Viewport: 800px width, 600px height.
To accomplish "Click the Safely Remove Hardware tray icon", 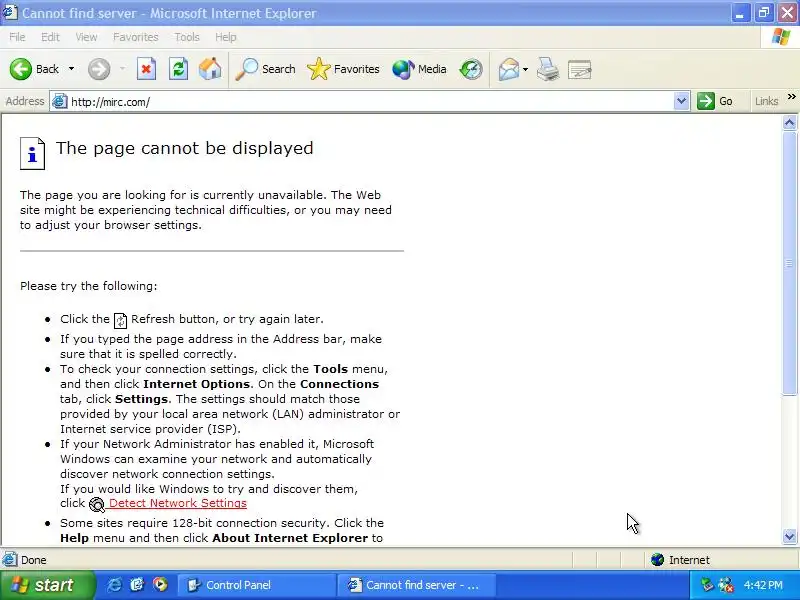I will pos(707,585).
